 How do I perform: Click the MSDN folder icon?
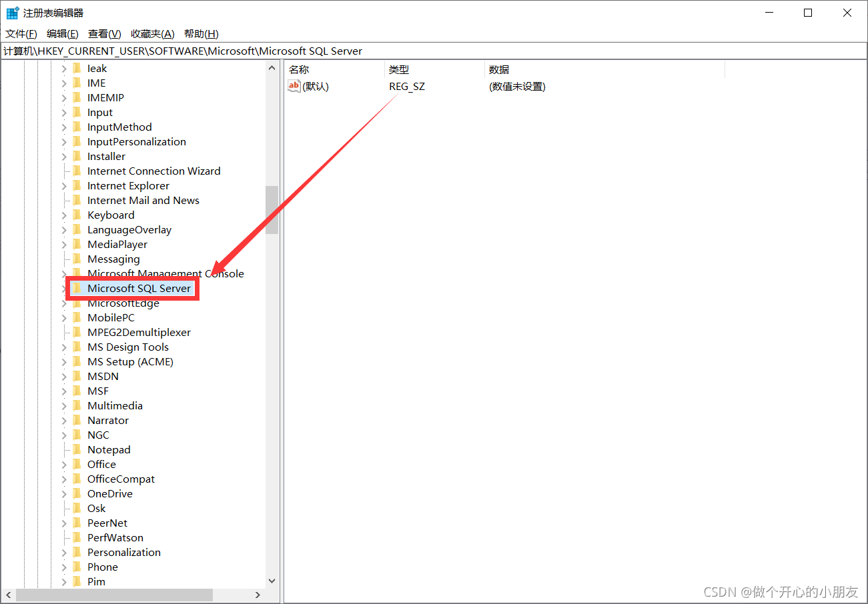77,376
